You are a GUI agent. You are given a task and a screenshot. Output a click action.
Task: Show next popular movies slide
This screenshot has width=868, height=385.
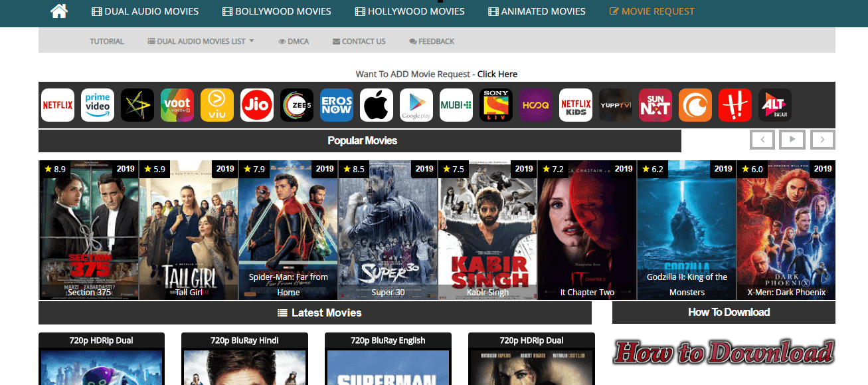point(823,140)
